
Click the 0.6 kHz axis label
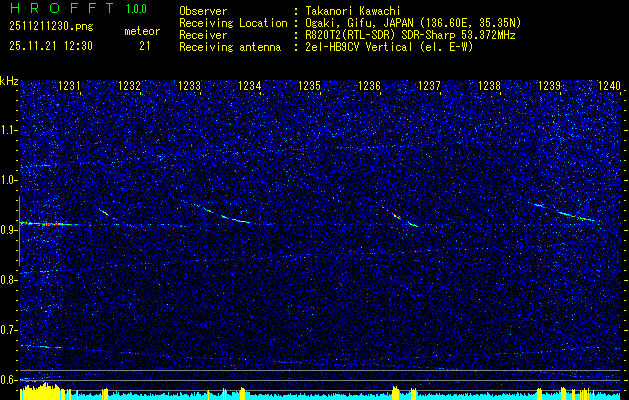tap(7, 380)
